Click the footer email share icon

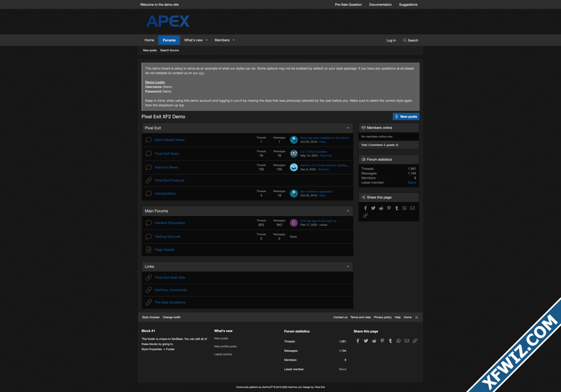coord(407,341)
